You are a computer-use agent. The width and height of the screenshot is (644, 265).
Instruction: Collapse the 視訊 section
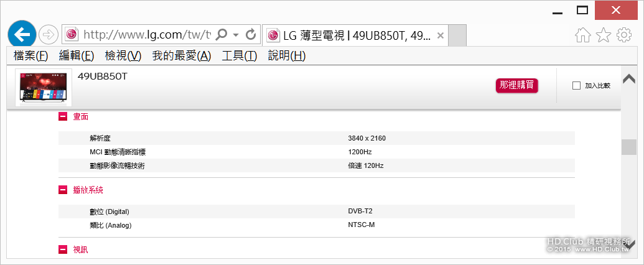click(x=63, y=249)
